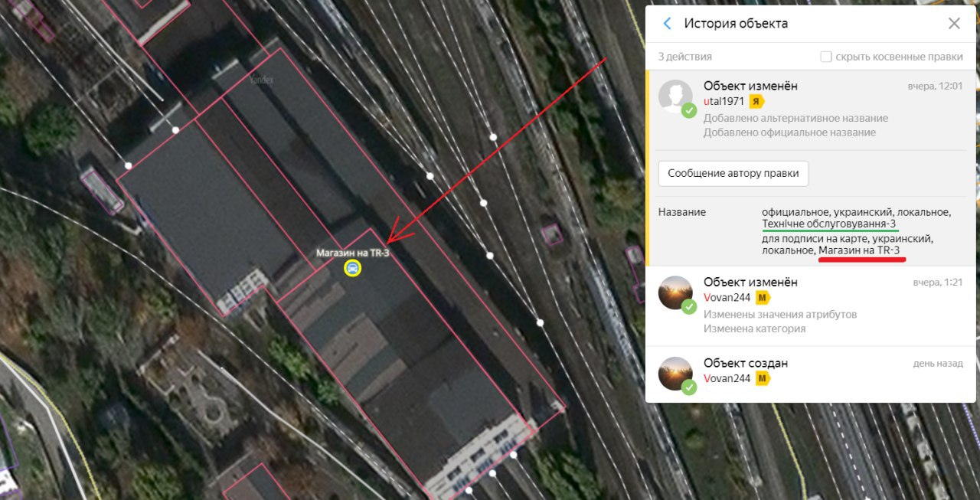Click Изменены значения атрибутов text

click(x=780, y=314)
